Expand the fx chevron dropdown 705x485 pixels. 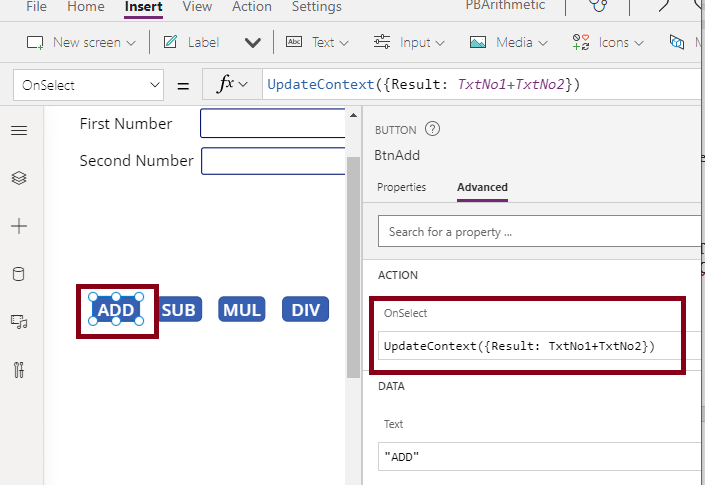[x=243, y=85]
